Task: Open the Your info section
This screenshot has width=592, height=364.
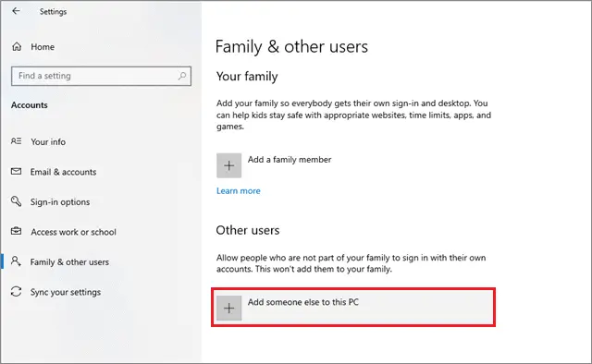Action: [x=48, y=142]
